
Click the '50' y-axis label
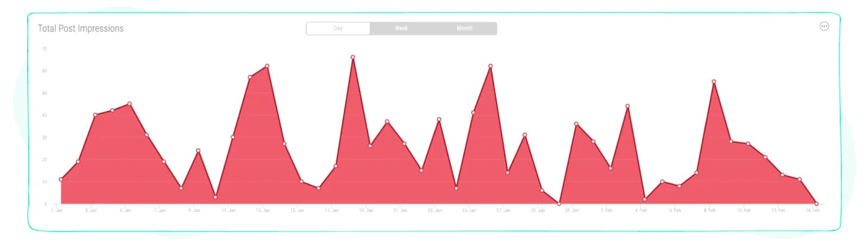pos(44,93)
